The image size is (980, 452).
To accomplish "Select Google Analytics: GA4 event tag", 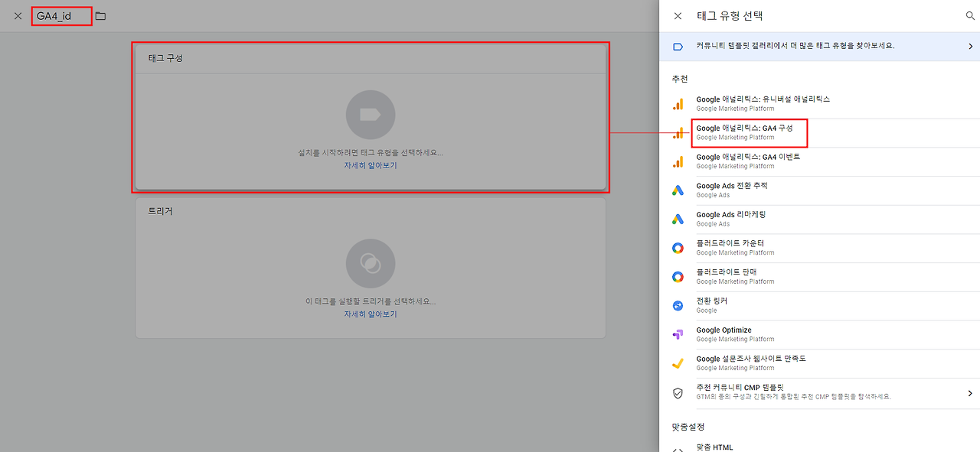I will [x=819, y=161].
